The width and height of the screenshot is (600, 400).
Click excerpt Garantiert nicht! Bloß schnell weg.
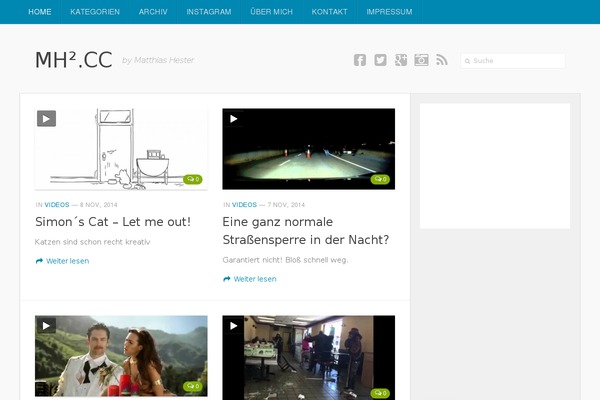[x=285, y=260]
